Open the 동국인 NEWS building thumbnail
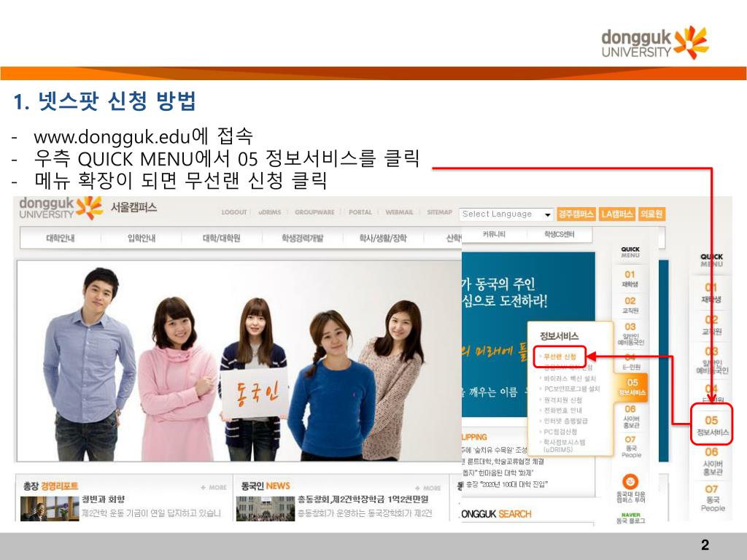This screenshot has width=747, height=560. (266, 508)
